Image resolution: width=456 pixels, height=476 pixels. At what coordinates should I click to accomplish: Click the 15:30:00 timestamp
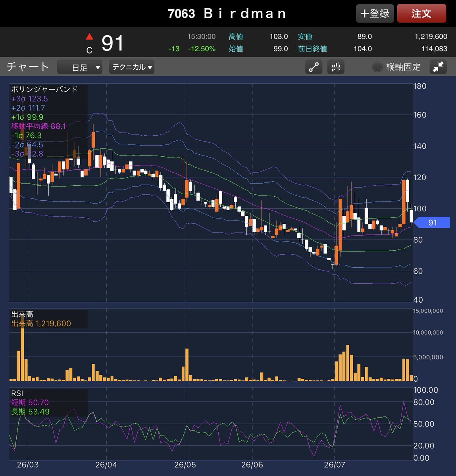point(202,36)
